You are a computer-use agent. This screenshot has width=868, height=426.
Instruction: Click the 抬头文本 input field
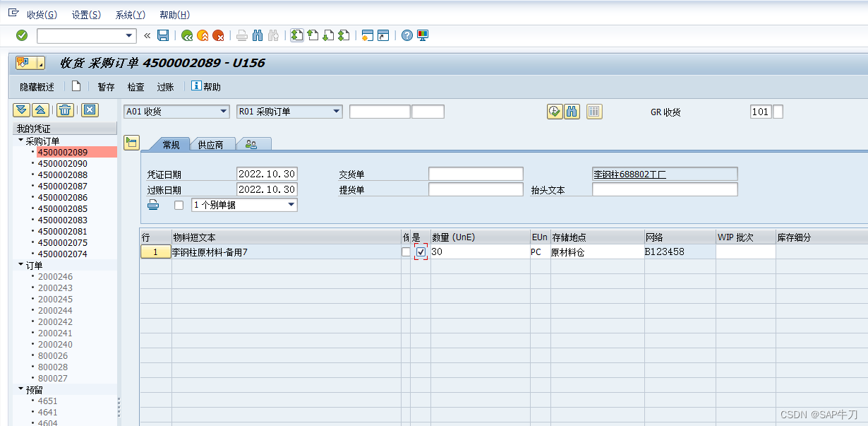point(665,189)
